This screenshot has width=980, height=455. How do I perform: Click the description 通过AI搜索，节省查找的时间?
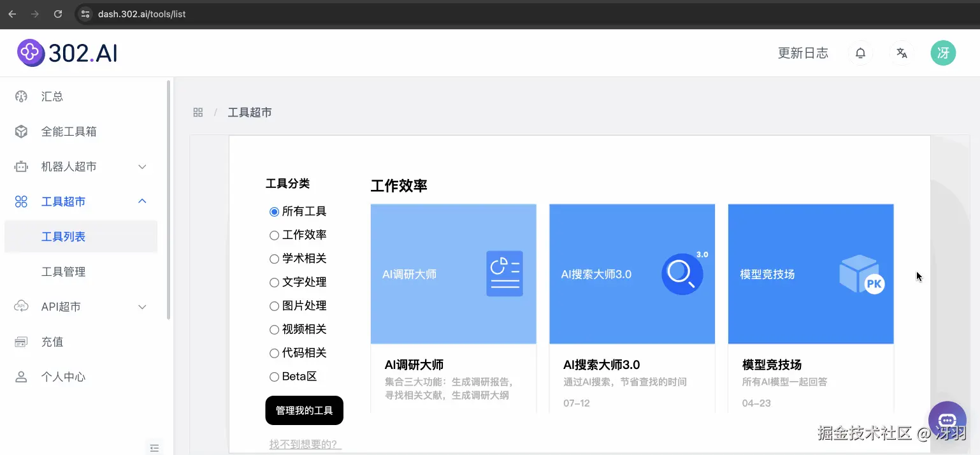pos(625,382)
